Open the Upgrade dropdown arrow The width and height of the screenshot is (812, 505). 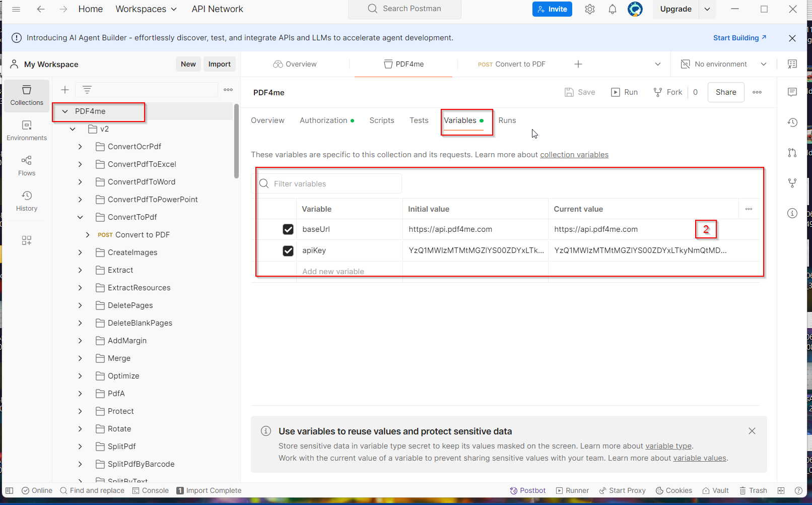pos(707,9)
